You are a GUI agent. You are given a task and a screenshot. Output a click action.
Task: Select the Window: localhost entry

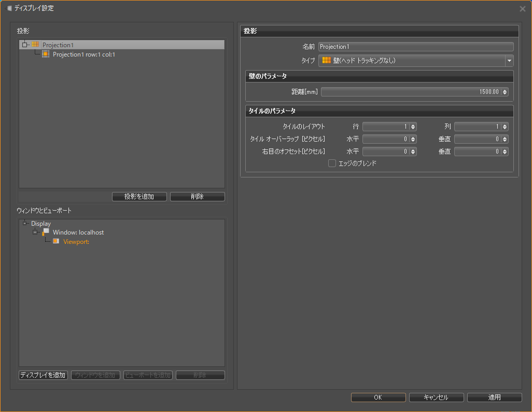pos(78,232)
